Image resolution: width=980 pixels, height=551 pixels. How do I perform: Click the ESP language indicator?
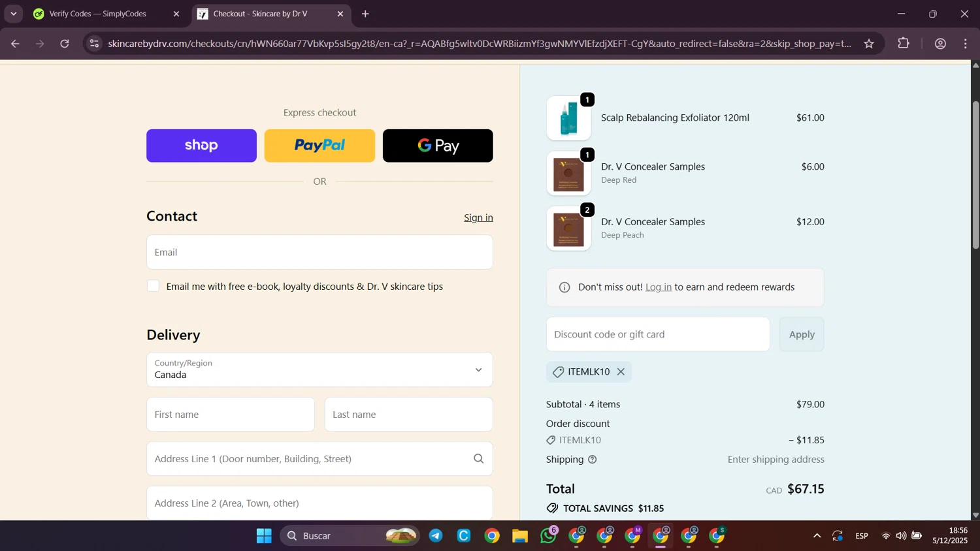[x=862, y=536]
